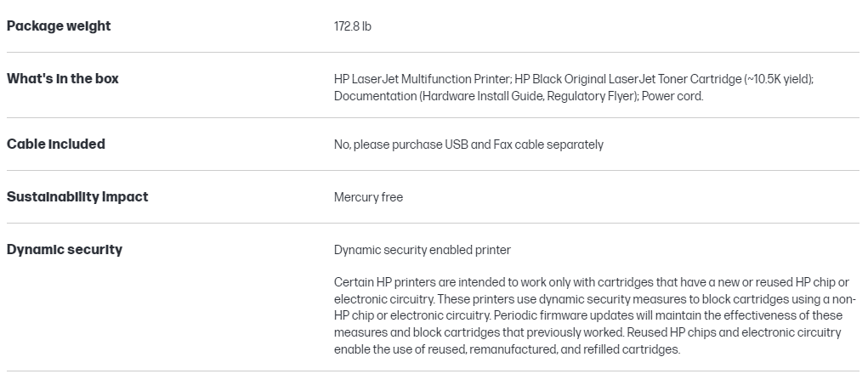Click the Sustainability impact row label
Viewport: 868px width, 374px height.
[x=77, y=197]
